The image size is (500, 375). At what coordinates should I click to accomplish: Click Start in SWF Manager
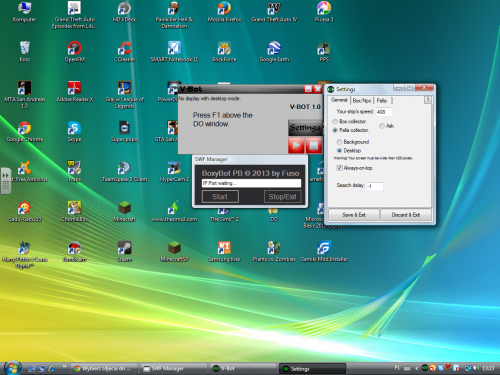(220, 197)
